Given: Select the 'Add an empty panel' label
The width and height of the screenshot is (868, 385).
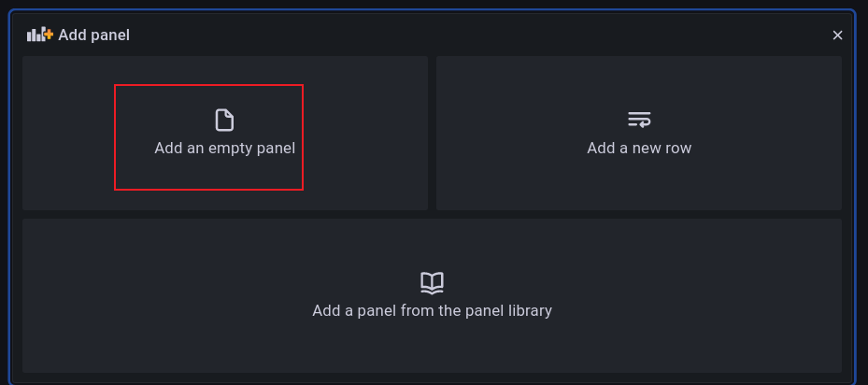Looking at the screenshot, I should tap(224, 148).
